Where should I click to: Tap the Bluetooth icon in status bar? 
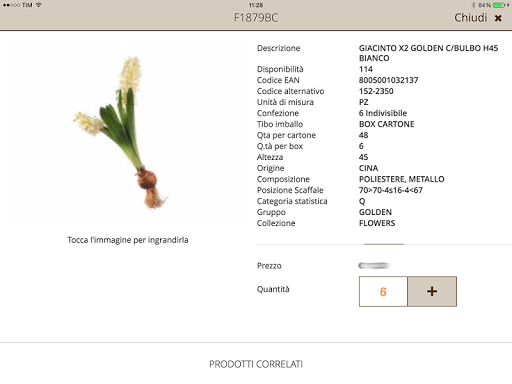[473, 5]
